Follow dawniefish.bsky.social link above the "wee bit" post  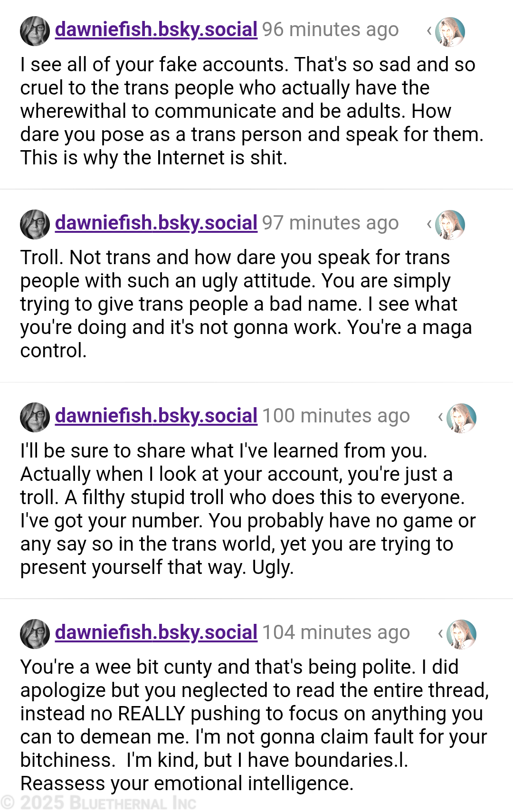(x=156, y=632)
